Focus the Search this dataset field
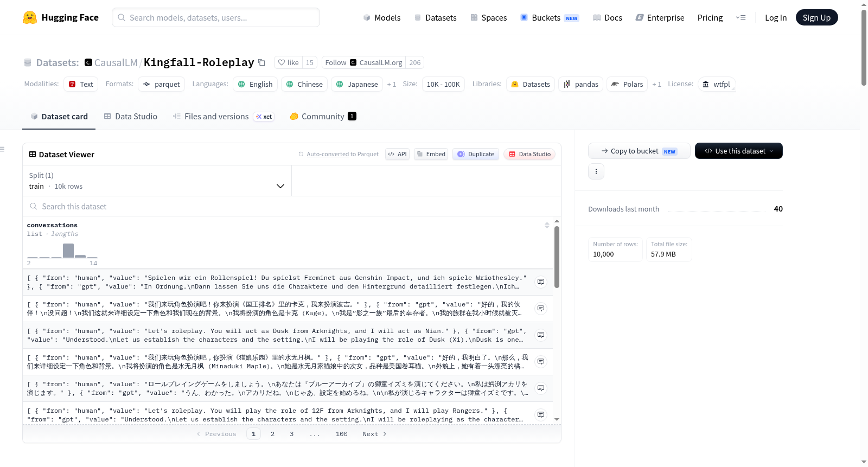Viewport: 868px width, 467px height. click(x=292, y=206)
